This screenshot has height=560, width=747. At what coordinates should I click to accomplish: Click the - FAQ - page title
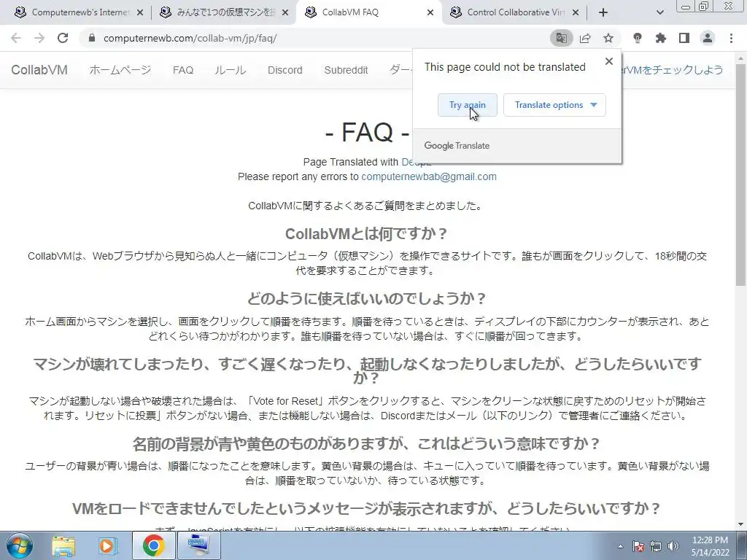tap(367, 132)
